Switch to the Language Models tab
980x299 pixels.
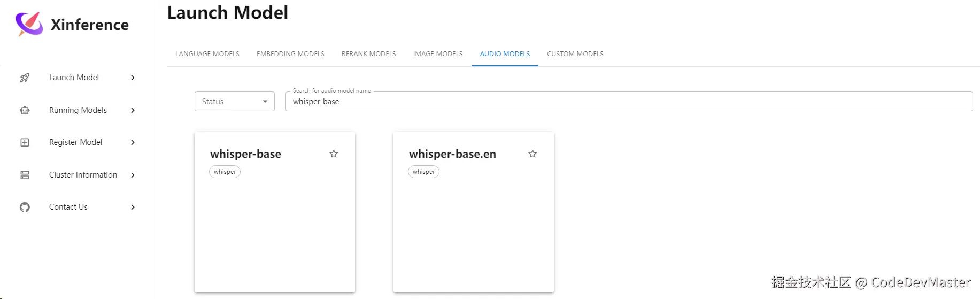point(207,54)
